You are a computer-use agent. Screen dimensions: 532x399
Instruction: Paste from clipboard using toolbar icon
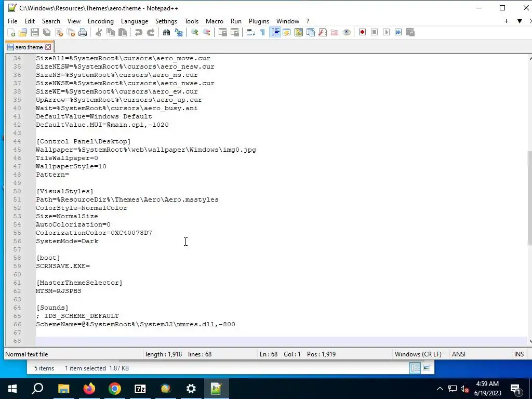coord(123,32)
